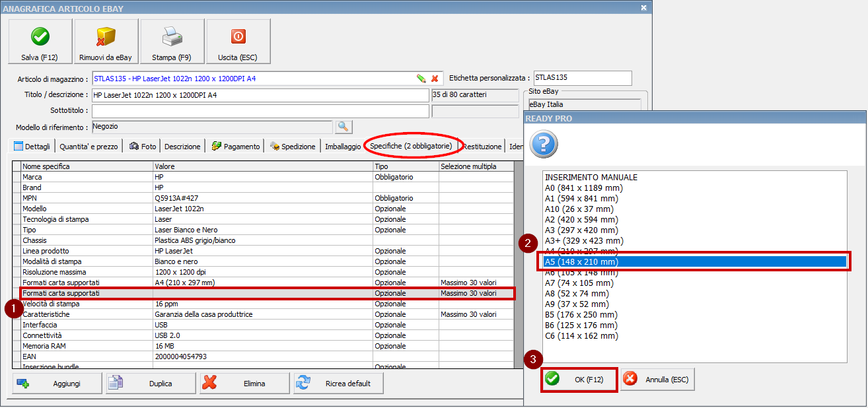Switch to the Descrizione tab
Screen dimensions: 868x408
coord(182,147)
